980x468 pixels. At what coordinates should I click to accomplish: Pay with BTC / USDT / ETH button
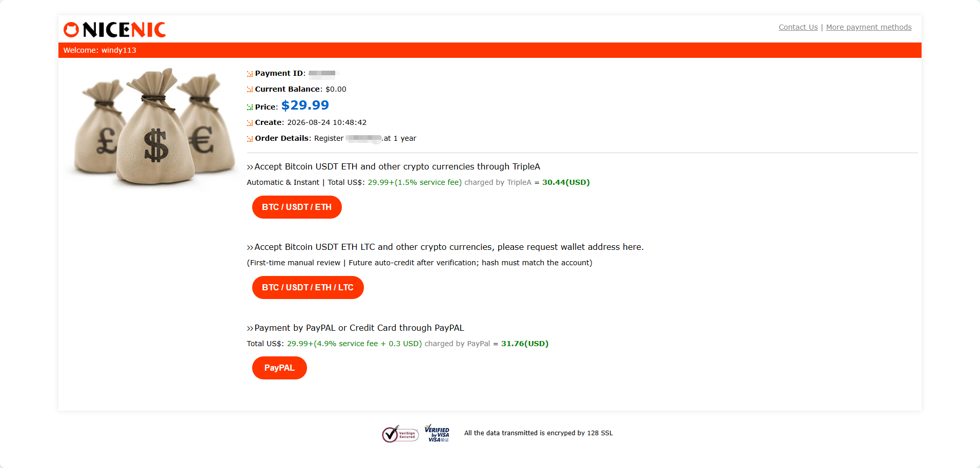click(297, 207)
